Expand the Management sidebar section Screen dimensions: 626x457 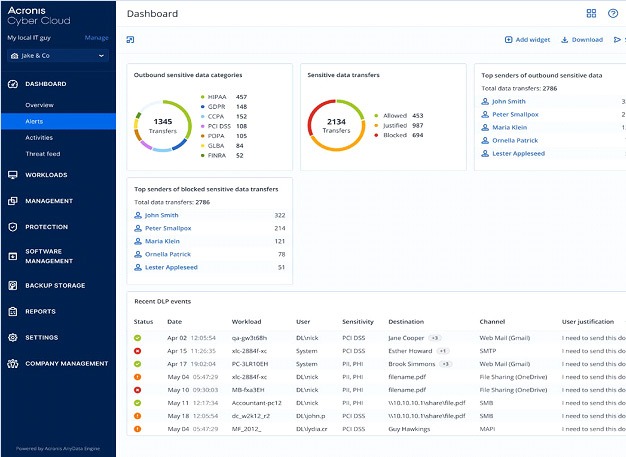[x=49, y=201]
